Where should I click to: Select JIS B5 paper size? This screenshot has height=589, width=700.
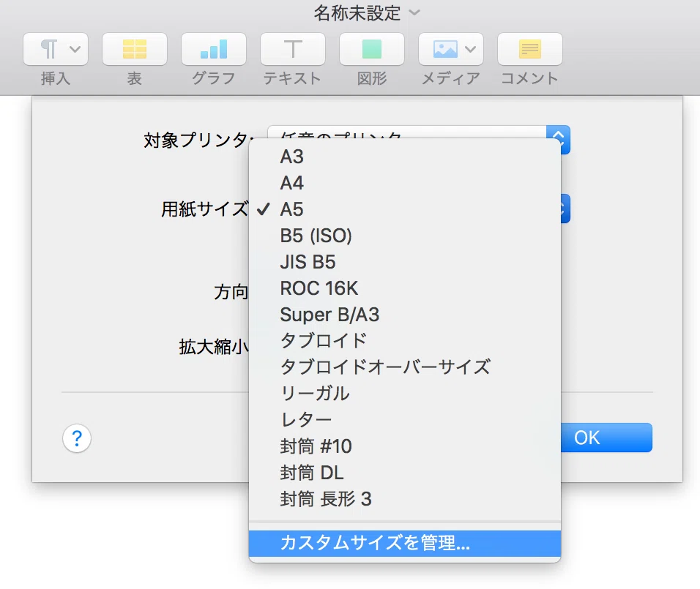[404, 262]
